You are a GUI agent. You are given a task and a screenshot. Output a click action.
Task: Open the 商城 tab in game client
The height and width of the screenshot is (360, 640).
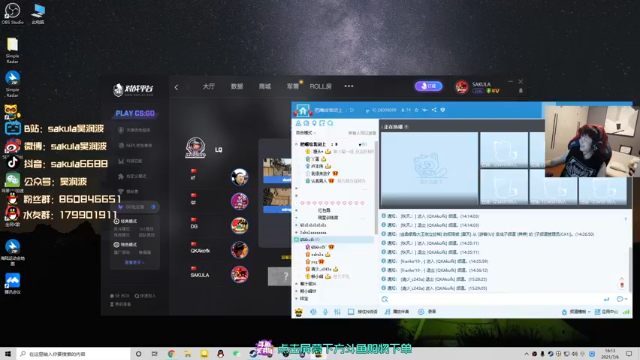pos(265,87)
